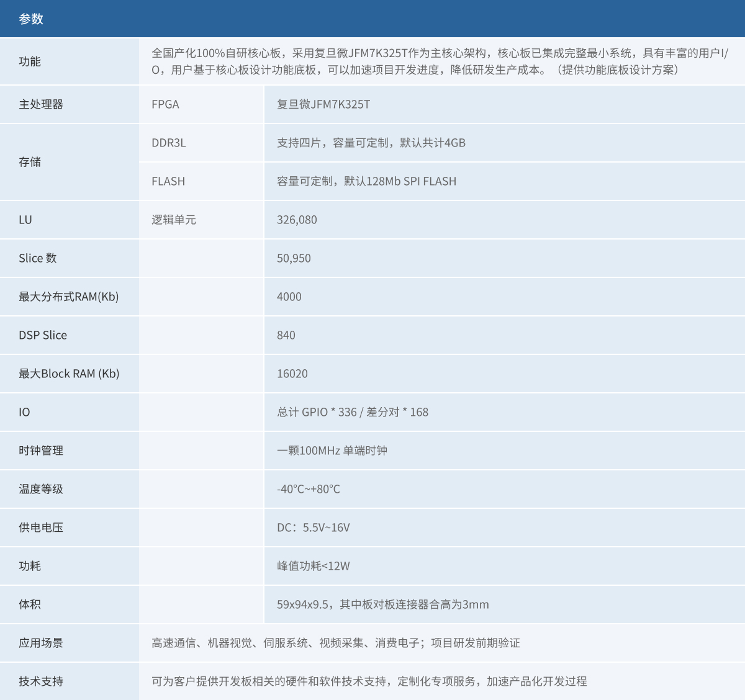Click the 主处理器 row label
The height and width of the screenshot is (700, 745).
point(41,104)
